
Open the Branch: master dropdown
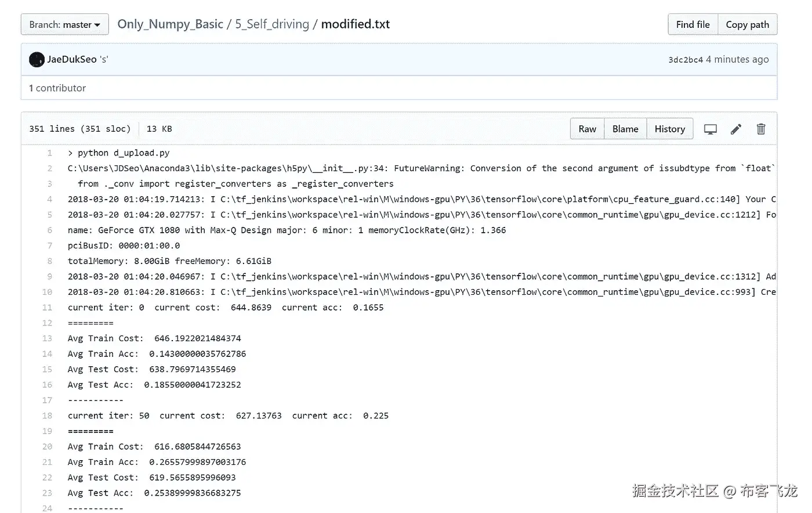[64, 24]
